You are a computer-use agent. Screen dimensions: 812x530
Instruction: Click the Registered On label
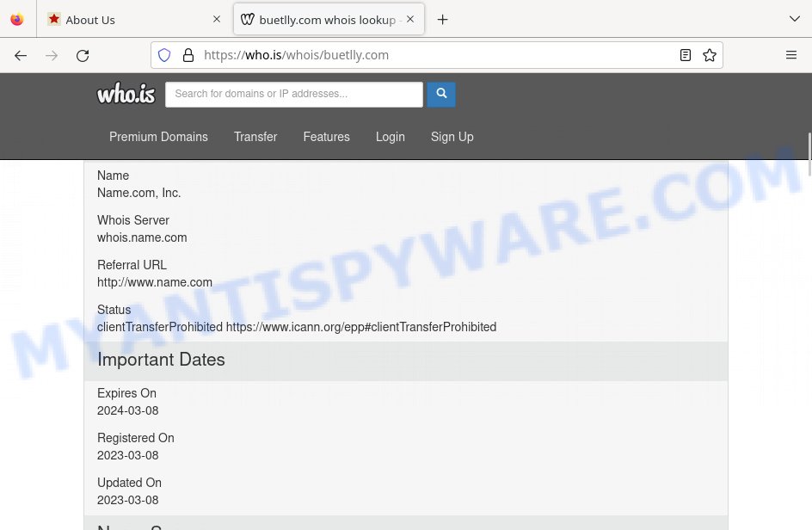(136, 438)
